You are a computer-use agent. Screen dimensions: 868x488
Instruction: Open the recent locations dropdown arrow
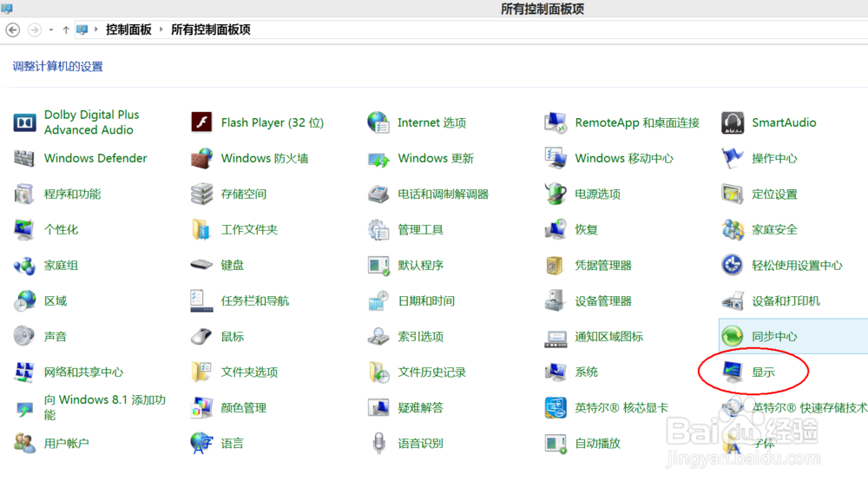(x=51, y=30)
